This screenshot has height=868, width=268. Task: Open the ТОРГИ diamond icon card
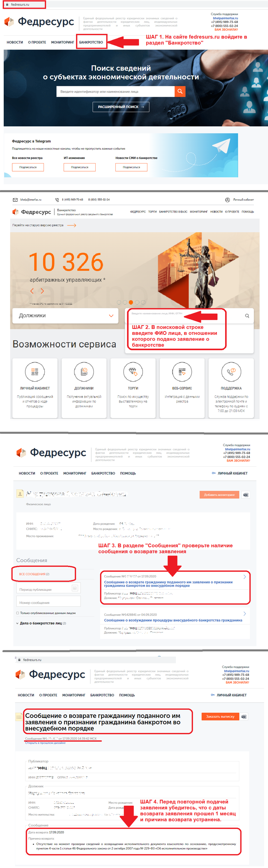(x=133, y=388)
